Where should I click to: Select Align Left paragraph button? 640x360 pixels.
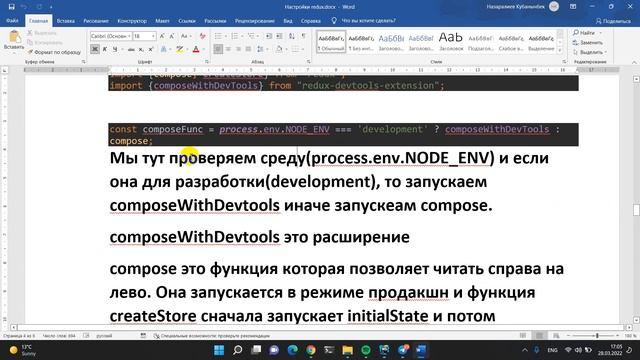[218, 49]
